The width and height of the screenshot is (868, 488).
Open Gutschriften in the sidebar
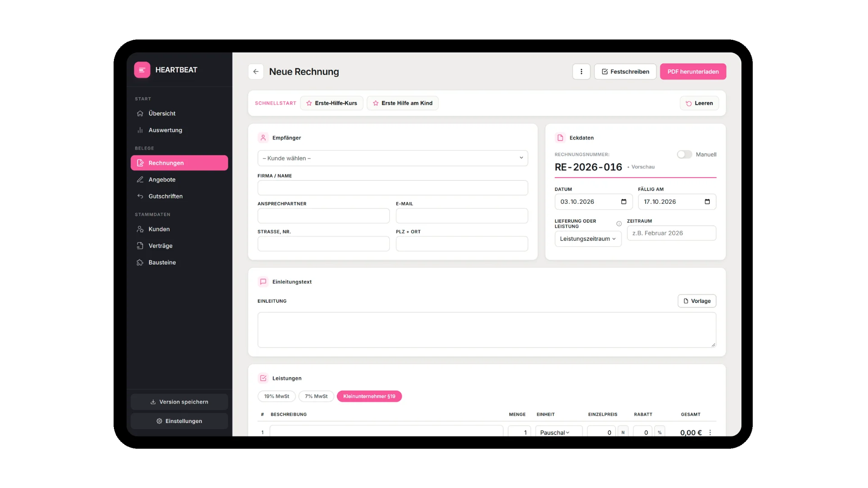tap(179, 196)
